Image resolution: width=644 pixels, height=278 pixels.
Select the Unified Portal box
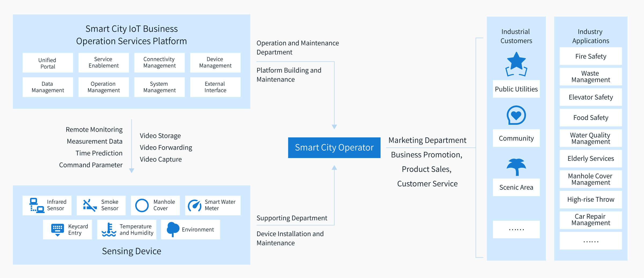(48, 63)
